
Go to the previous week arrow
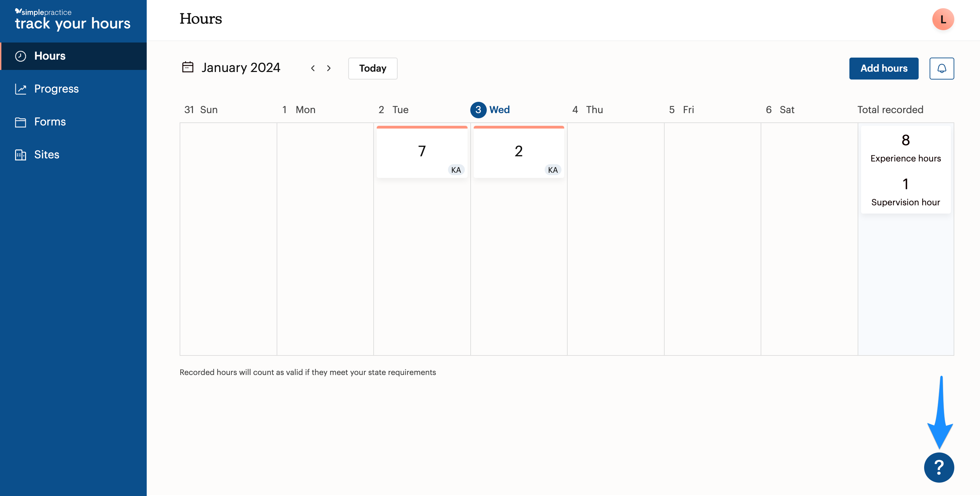pos(313,68)
